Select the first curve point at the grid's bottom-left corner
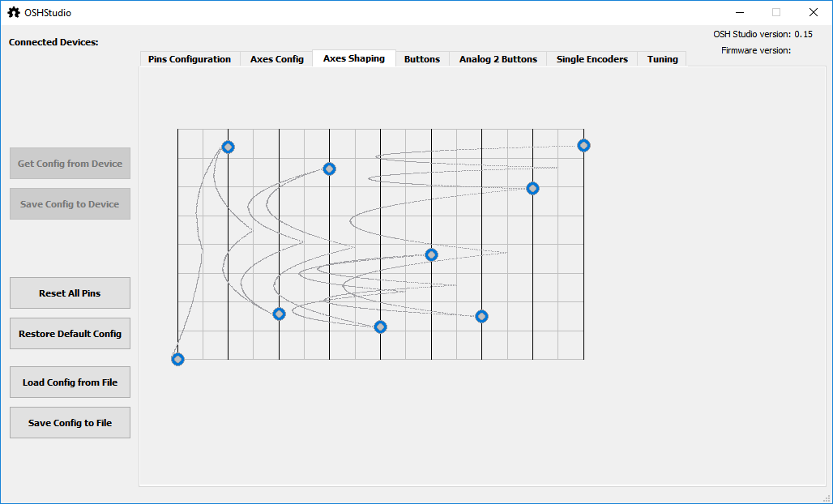The width and height of the screenshot is (833, 504). (177, 359)
